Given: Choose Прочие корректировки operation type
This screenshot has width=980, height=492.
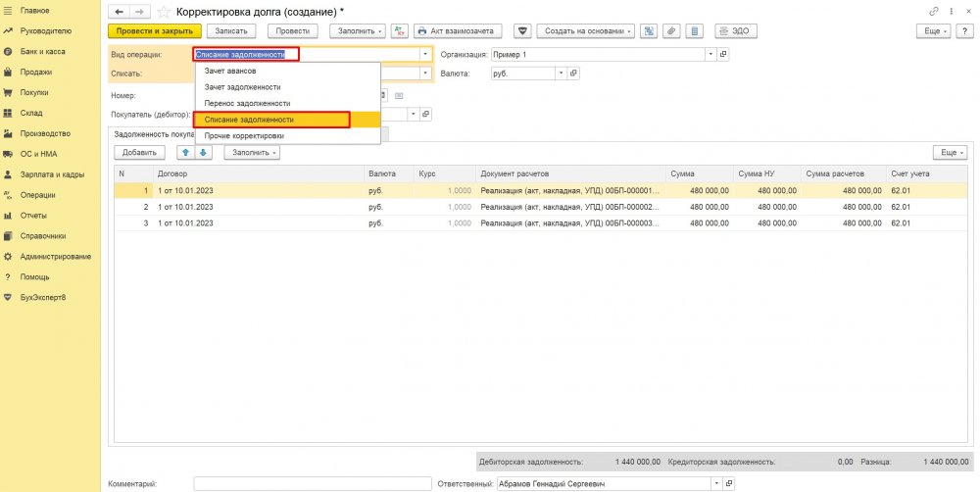Looking at the screenshot, I should 244,135.
